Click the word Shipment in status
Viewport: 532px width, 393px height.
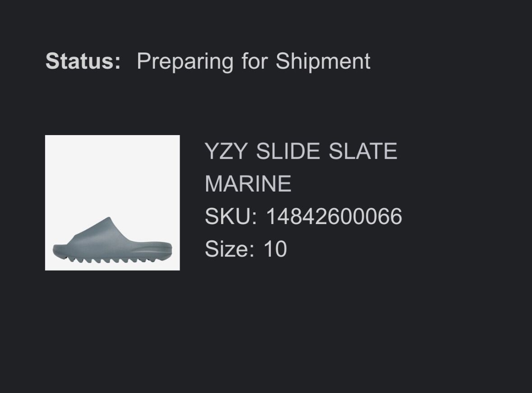[323, 62]
